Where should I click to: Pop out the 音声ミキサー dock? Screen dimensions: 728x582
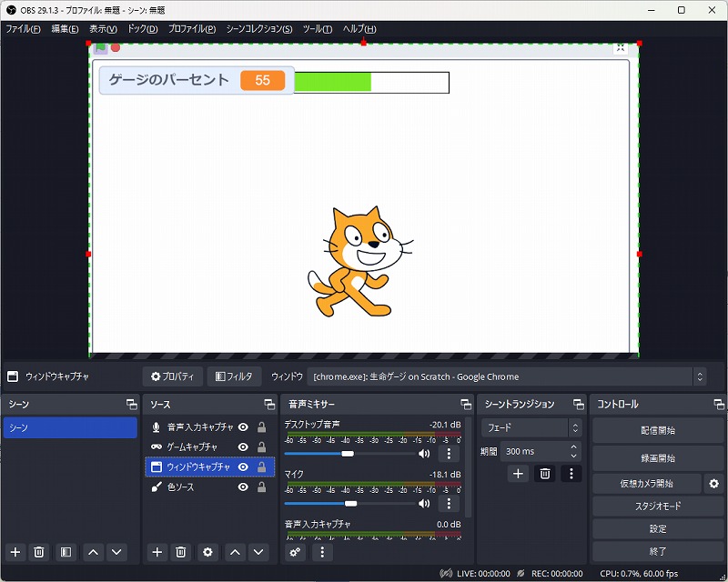click(x=466, y=405)
